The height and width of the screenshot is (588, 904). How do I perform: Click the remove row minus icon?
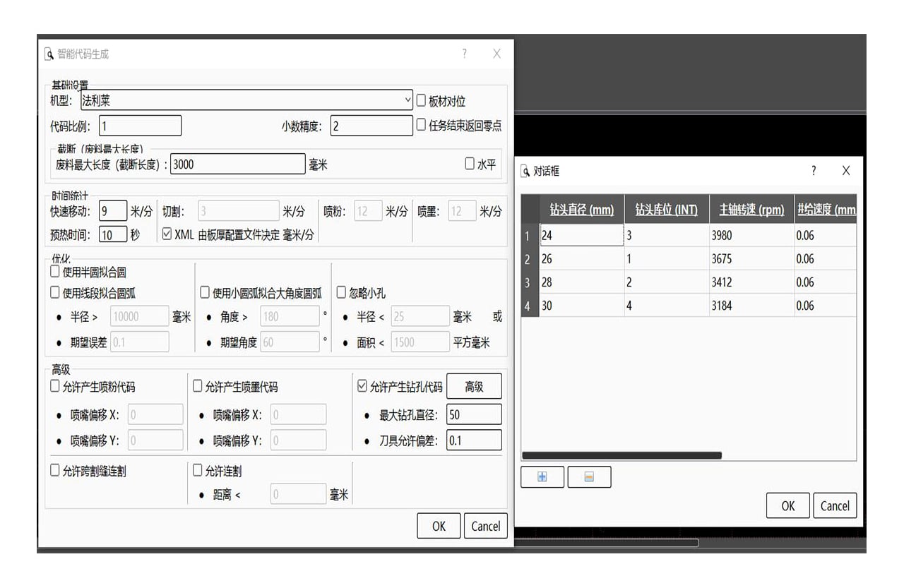589,477
